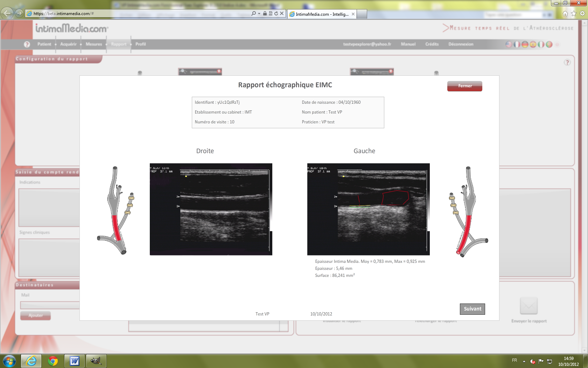Open the right carotid ultrasound image
Viewport: 588px width, 368px height.
211,209
